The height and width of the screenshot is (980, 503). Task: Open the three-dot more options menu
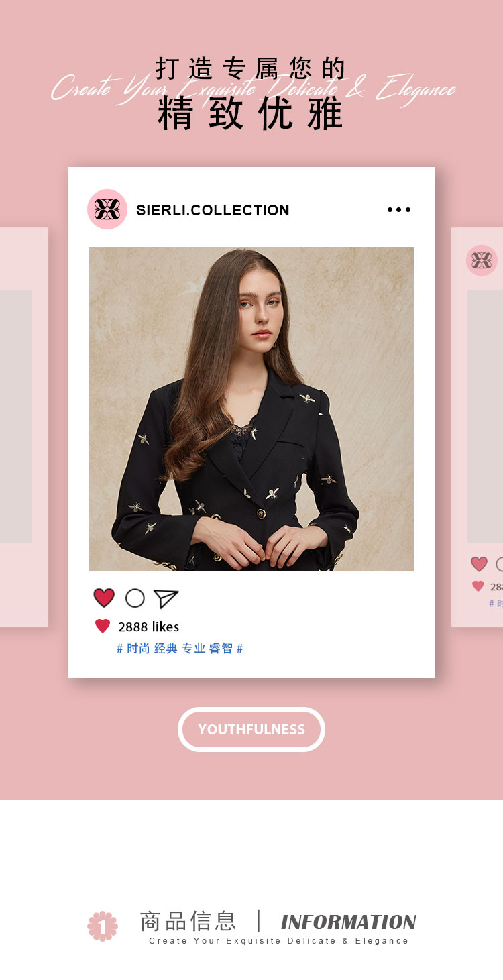tap(399, 210)
